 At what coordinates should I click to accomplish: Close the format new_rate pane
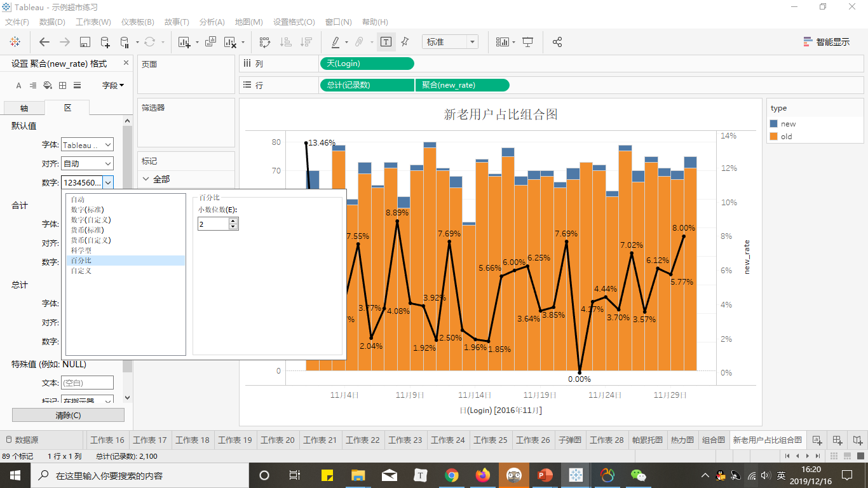point(126,63)
